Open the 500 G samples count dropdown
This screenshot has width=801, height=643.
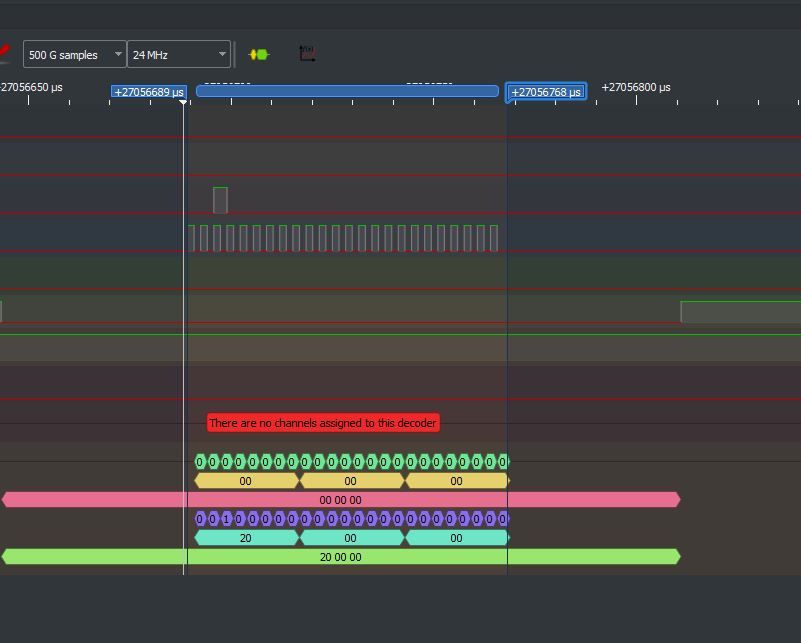tap(75, 54)
